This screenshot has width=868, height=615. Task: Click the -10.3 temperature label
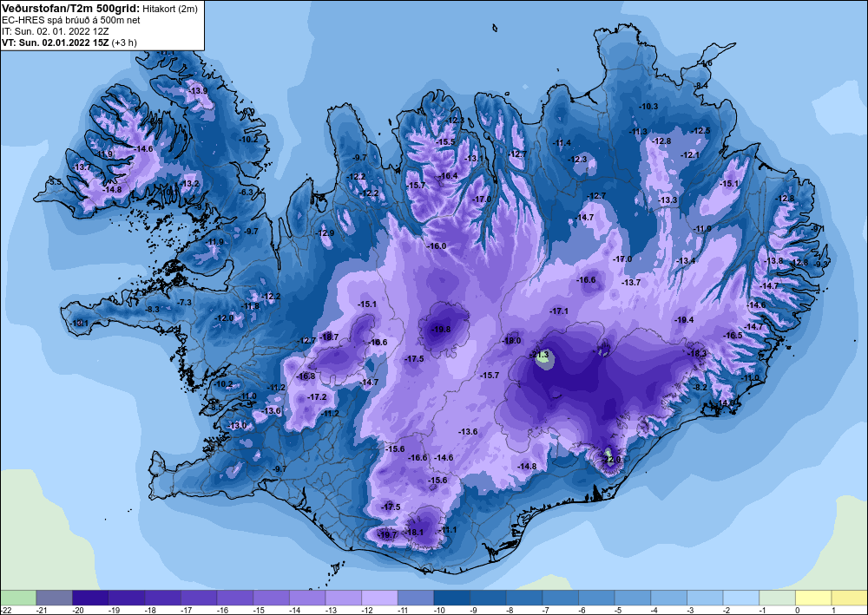tap(648, 106)
